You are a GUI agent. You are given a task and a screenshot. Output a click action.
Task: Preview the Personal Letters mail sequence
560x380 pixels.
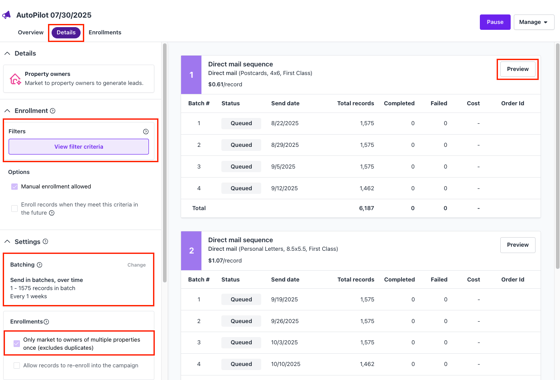click(518, 245)
